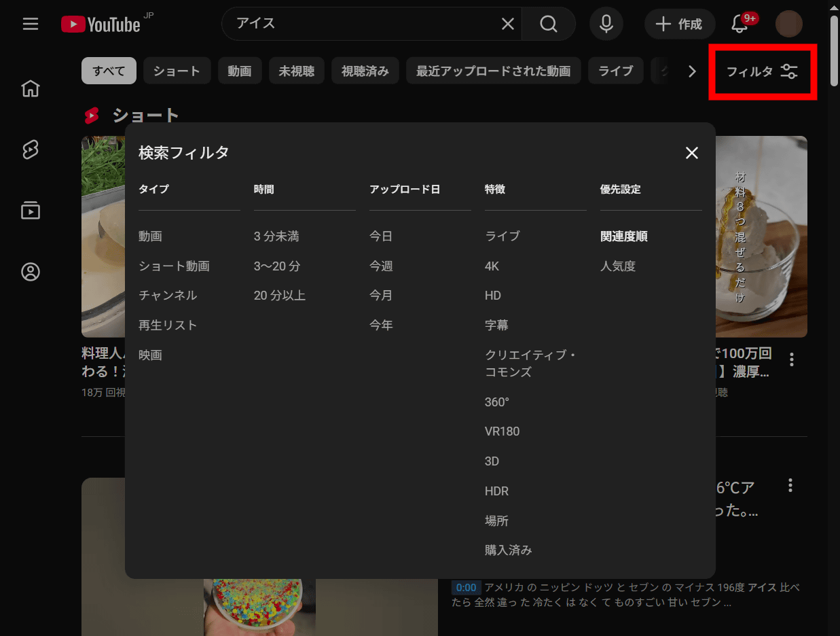
Task: Select feature 3D
Action: [x=492, y=461]
